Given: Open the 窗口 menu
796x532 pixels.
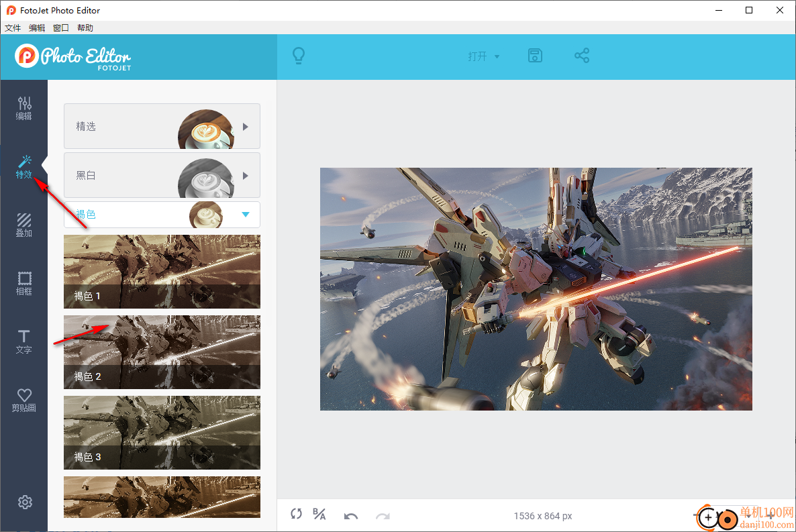Looking at the screenshot, I should 61,28.
